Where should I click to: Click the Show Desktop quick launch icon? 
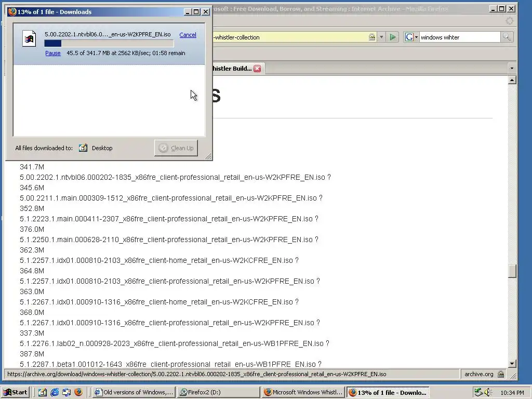(43, 392)
